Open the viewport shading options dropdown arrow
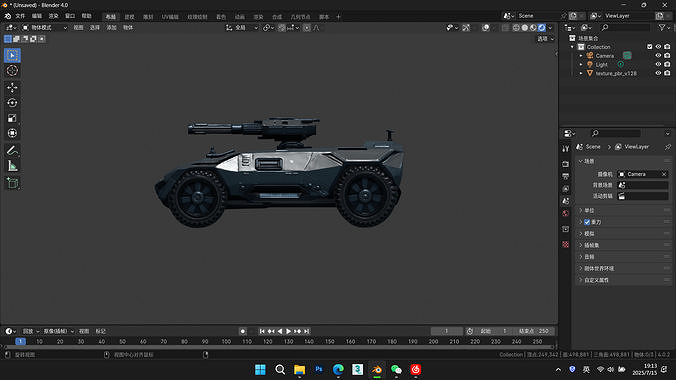 point(550,28)
